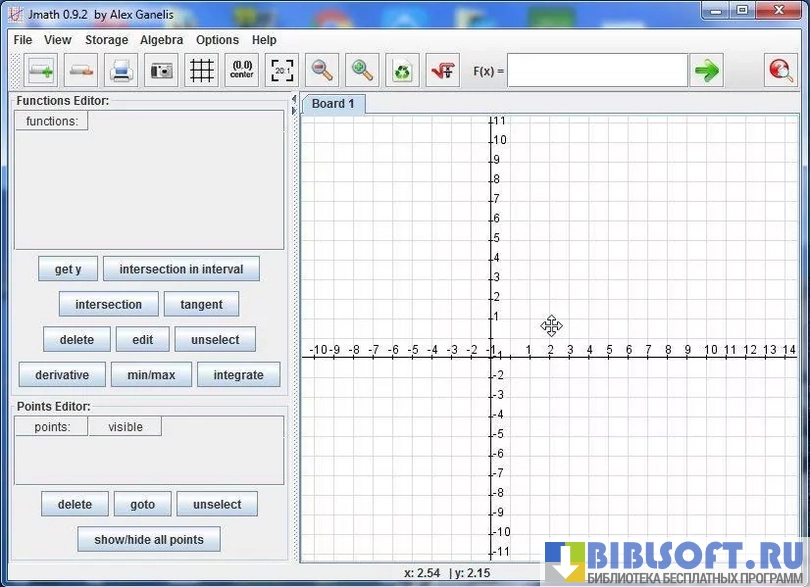
Task: Take a snapshot with the camera icon
Action: [161, 71]
